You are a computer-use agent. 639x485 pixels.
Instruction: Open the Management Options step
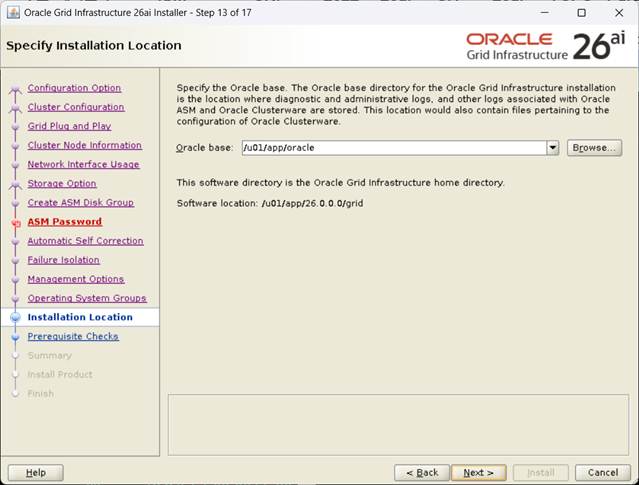76,279
